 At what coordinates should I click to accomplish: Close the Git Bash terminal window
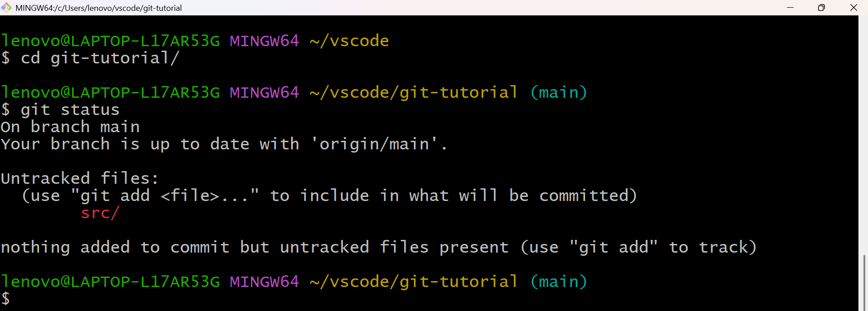pos(853,7)
